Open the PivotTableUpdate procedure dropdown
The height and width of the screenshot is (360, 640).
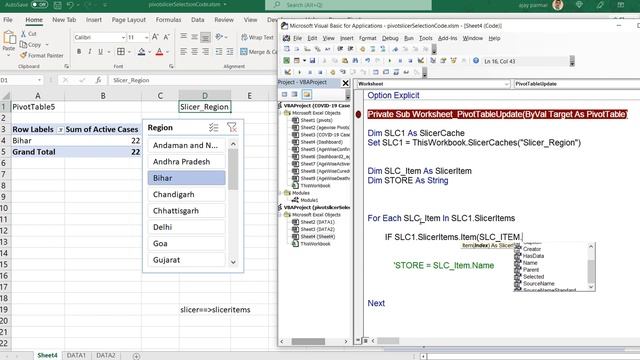[577, 84]
